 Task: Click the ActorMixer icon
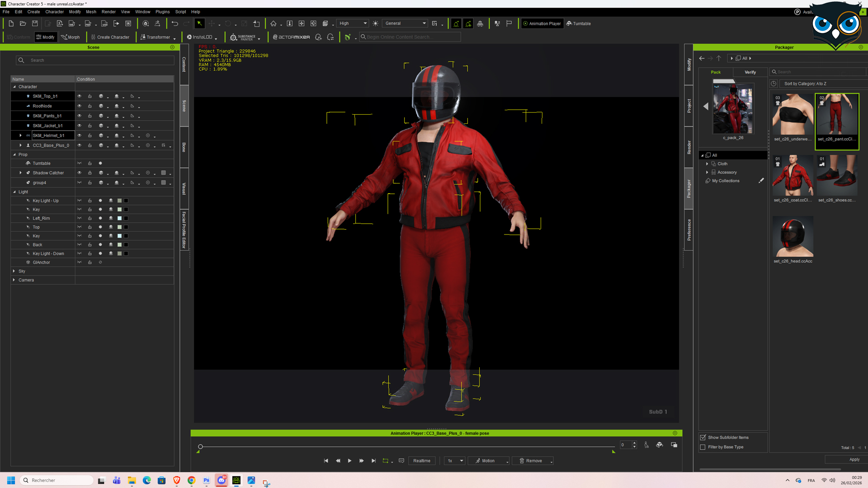click(x=292, y=38)
